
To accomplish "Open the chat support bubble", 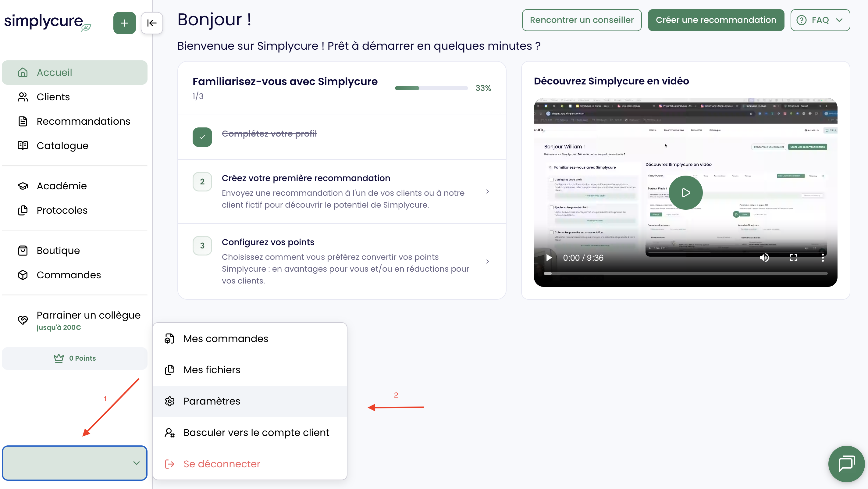I will point(846,464).
